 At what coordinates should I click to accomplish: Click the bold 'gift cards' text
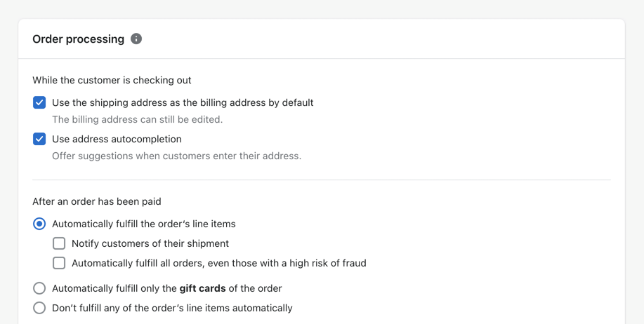pyautogui.click(x=202, y=288)
